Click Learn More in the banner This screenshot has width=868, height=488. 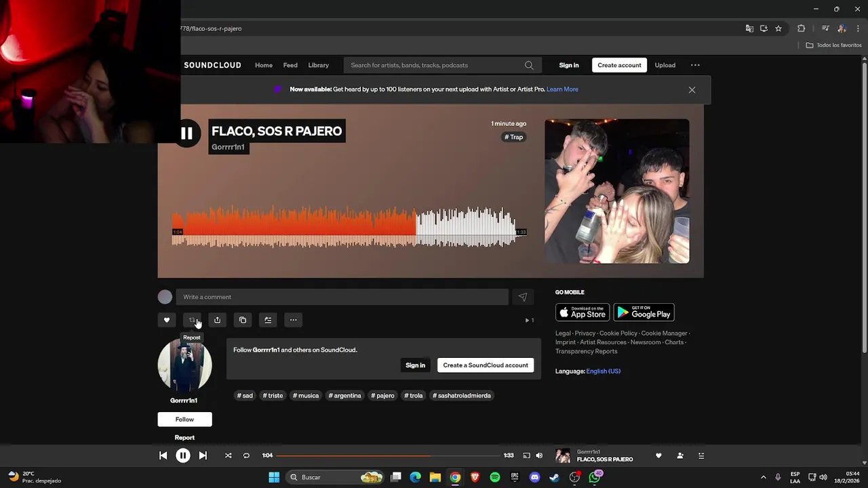[x=562, y=89]
